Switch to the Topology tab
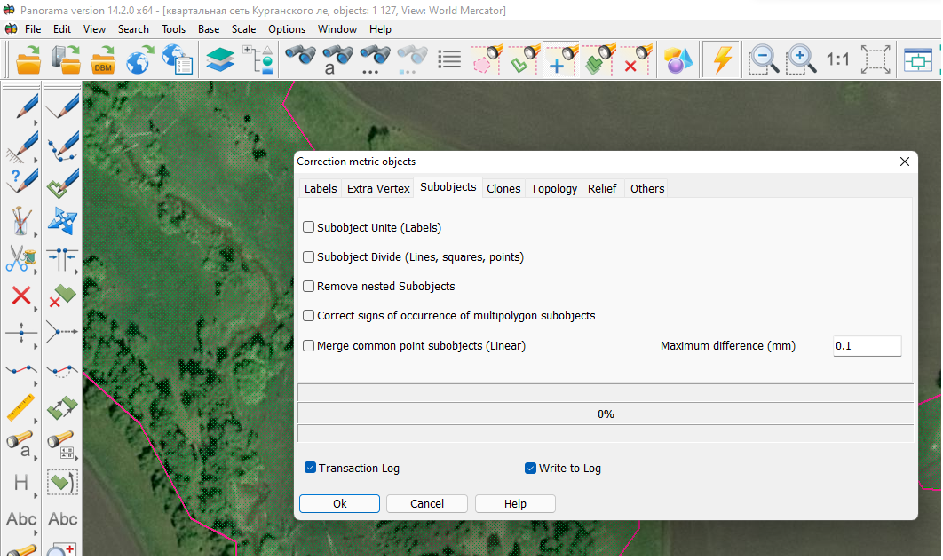Screen dimensions: 943x560 click(554, 188)
